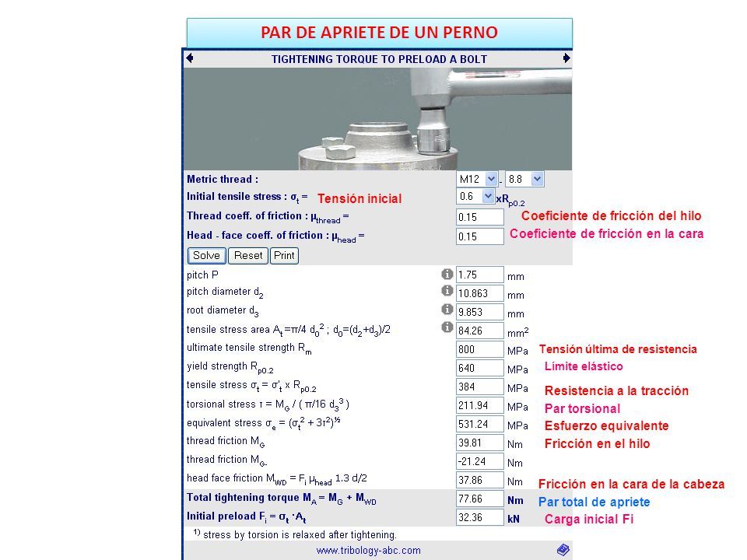This screenshot has width=747, height=560.
Task: Show info for tensile stress area
Action: (447, 327)
